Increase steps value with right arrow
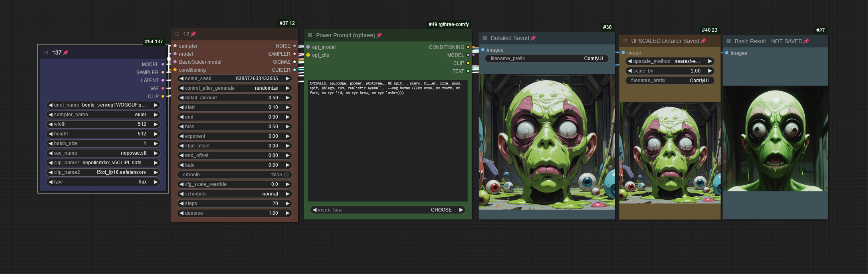The width and height of the screenshot is (868, 274). (x=287, y=203)
